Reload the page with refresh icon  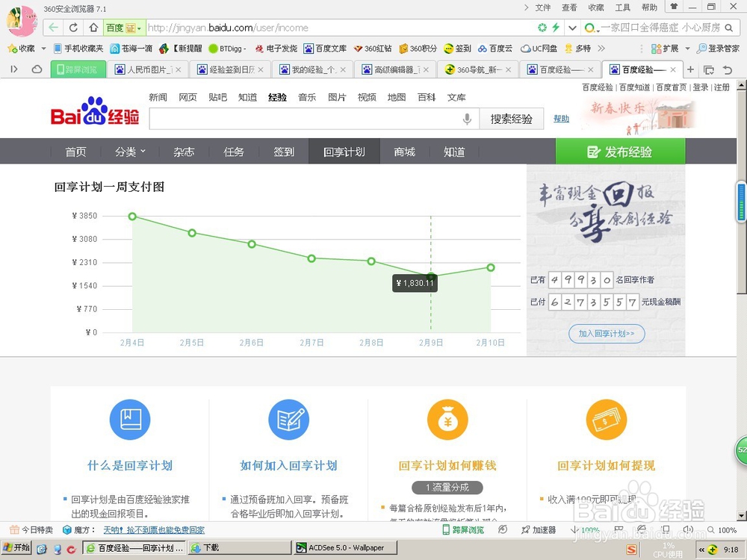tap(73, 28)
